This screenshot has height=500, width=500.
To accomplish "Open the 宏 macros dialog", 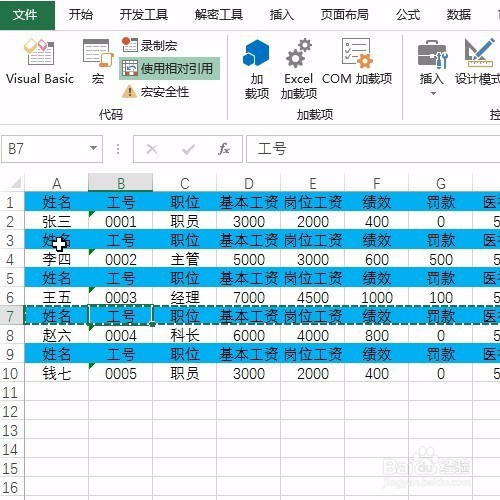I will [x=98, y=62].
